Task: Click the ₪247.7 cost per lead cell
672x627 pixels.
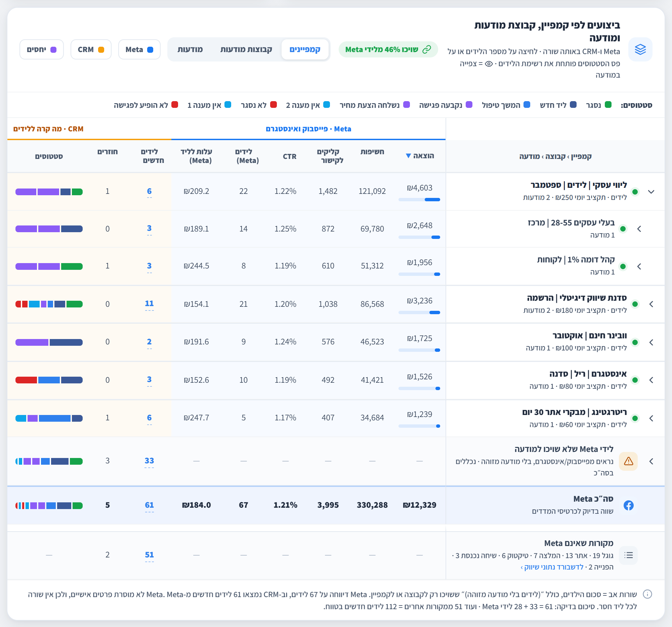Action: coord(197,418)
